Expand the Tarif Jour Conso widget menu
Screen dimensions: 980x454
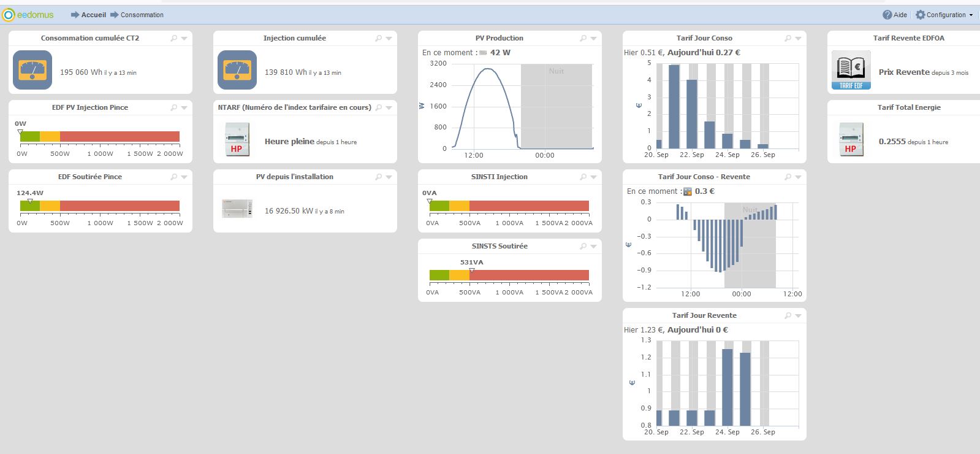point(798,39)
